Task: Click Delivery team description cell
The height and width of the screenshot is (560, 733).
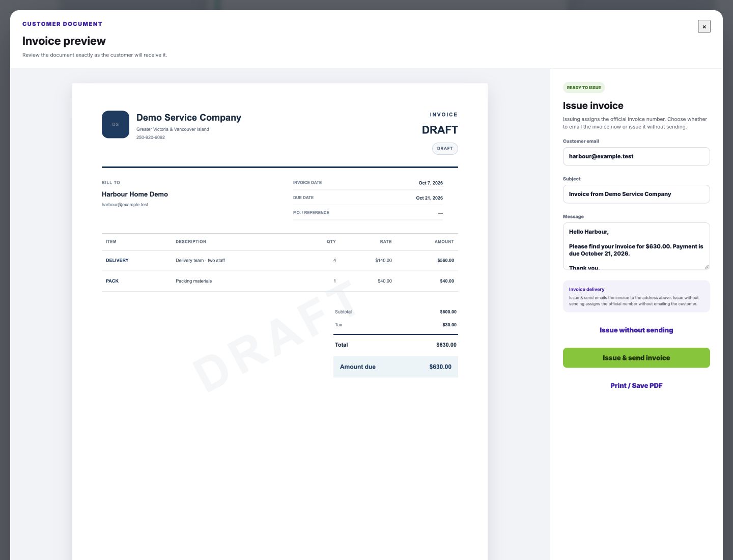Action: [x=200, y=261]
